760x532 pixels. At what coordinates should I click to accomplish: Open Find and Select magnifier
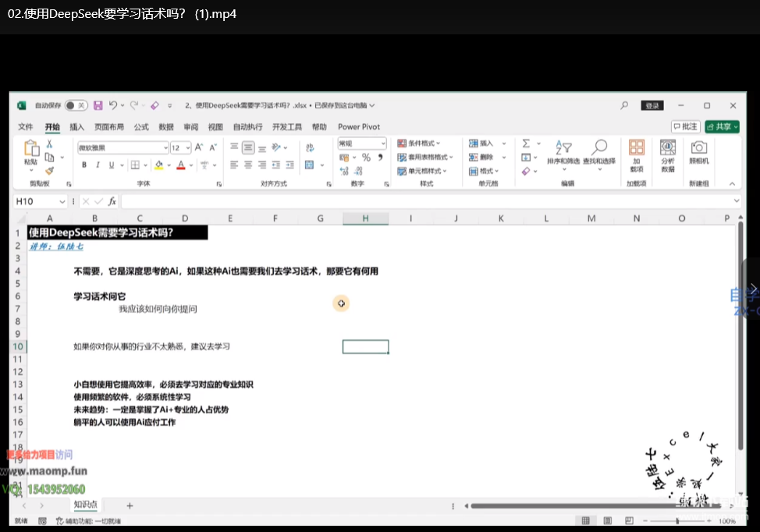[x=599, y=154]
